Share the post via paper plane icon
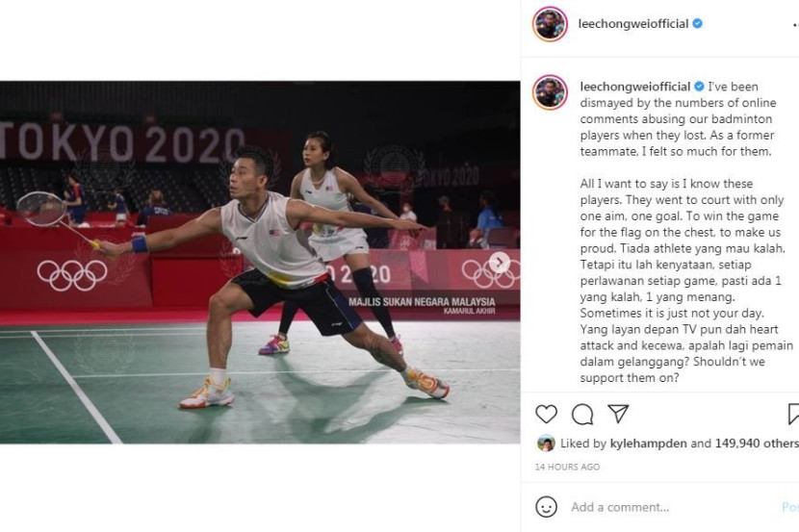799x532 pixels. (x=618, y=414)
